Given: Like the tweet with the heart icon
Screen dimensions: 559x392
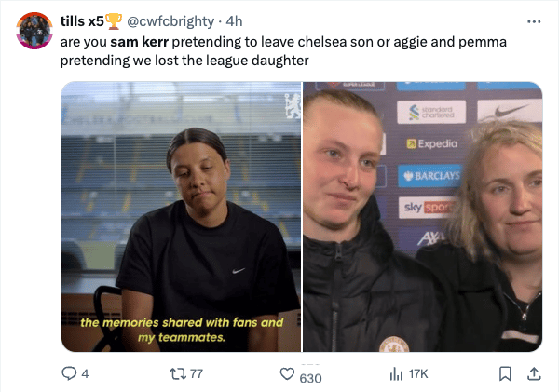Looking at the screenshot, I should (x=288, y=373).
